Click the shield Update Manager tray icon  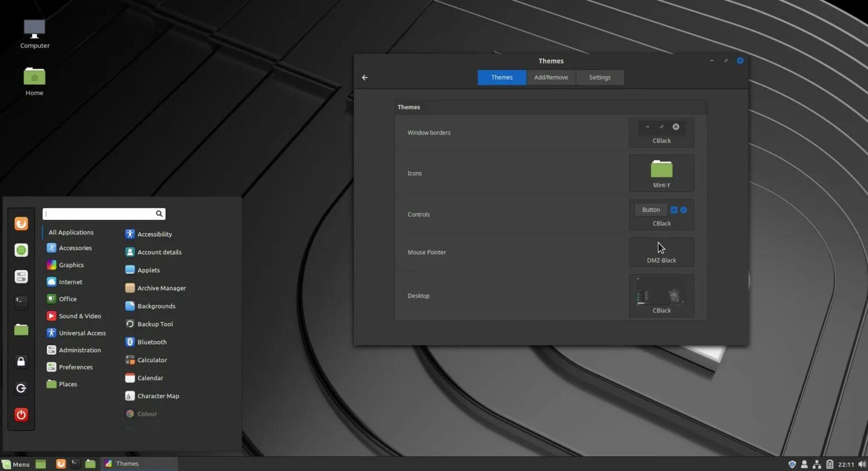(x=792, y=464)
